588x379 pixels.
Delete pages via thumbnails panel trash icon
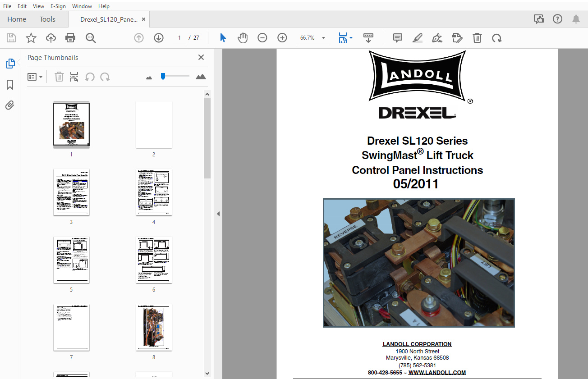coord(59,77)
